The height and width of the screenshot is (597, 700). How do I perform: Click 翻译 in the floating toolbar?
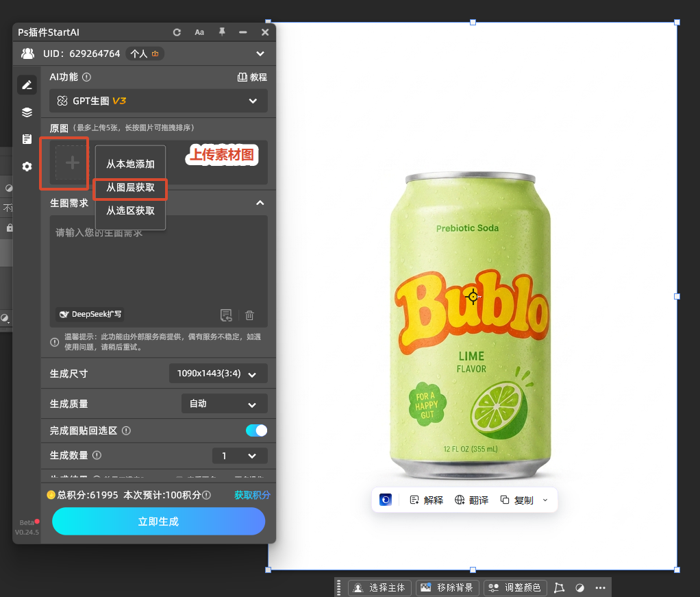click(x=471, y=500)
